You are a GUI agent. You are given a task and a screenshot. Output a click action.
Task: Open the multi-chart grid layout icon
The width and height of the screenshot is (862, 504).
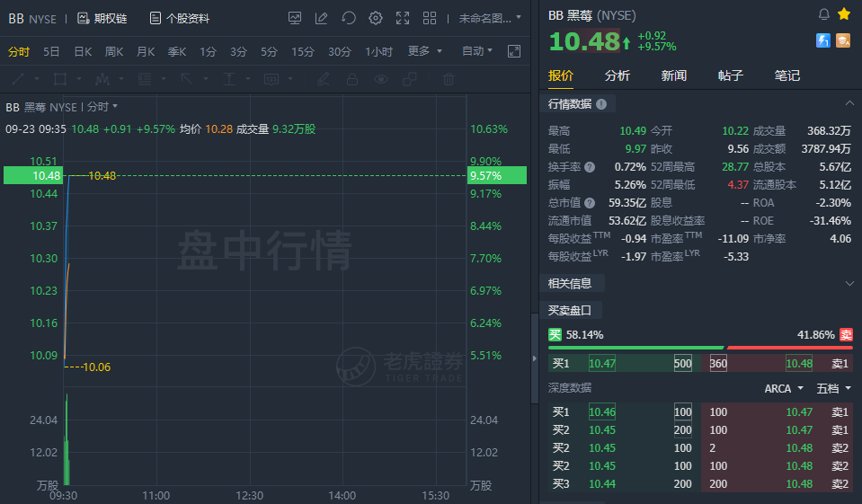point(430,18)
